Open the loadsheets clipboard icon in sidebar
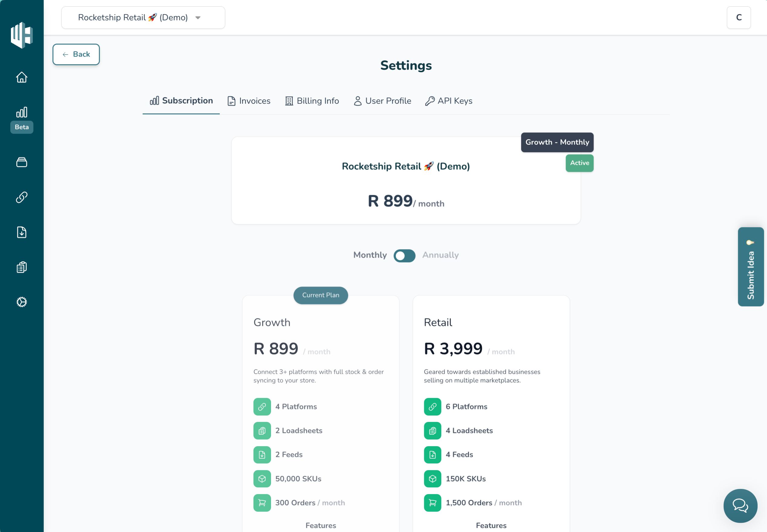 click(x=22, y=267)
